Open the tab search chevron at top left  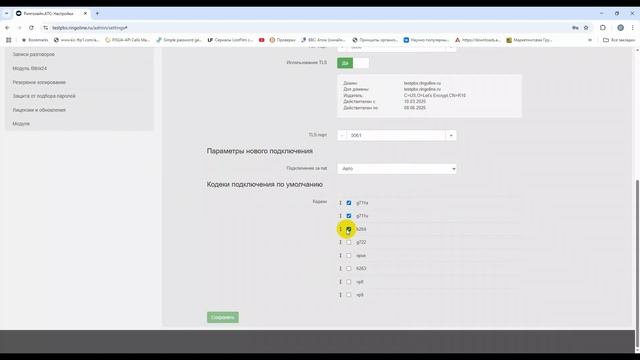(x=7, y=13)
